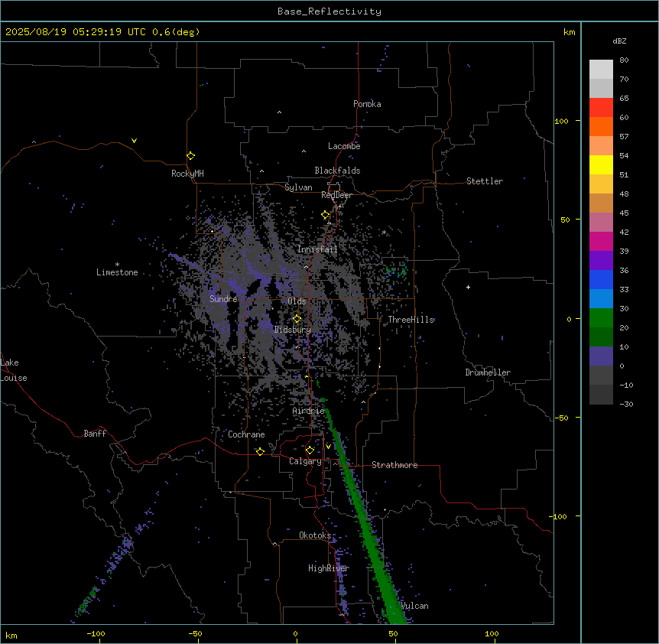The width and height of the screenshot is (659, 644).
Task: Click the RockyMH label
Action: [187, 174]
